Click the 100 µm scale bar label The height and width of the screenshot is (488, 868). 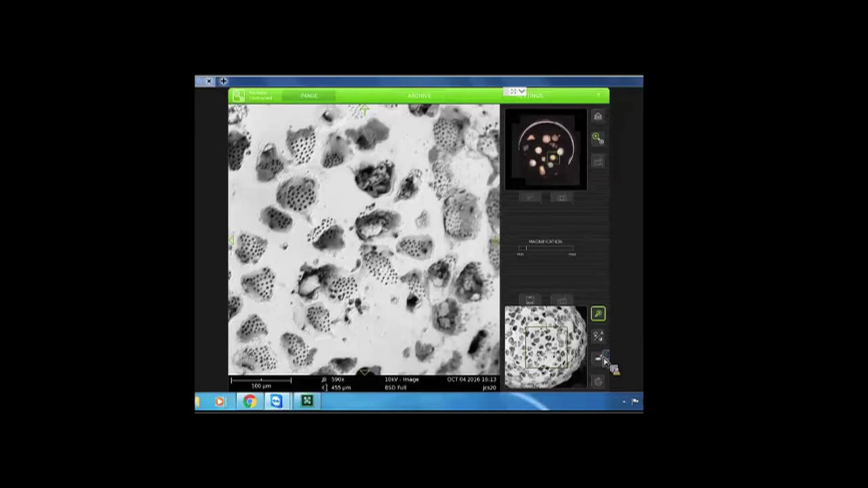click(x=261, y=386)
